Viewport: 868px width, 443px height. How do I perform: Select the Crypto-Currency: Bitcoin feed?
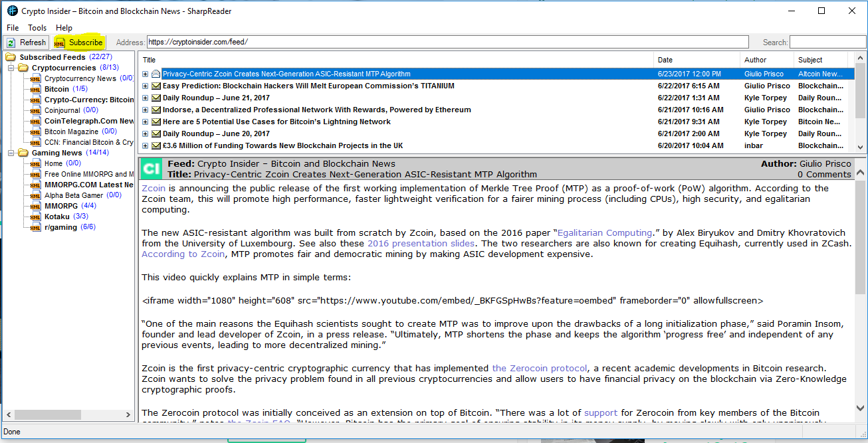89,100
